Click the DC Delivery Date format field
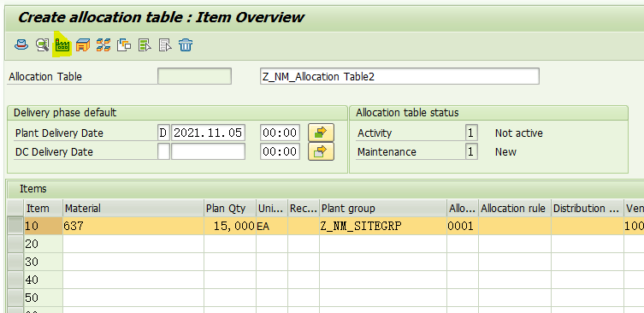 163,151
